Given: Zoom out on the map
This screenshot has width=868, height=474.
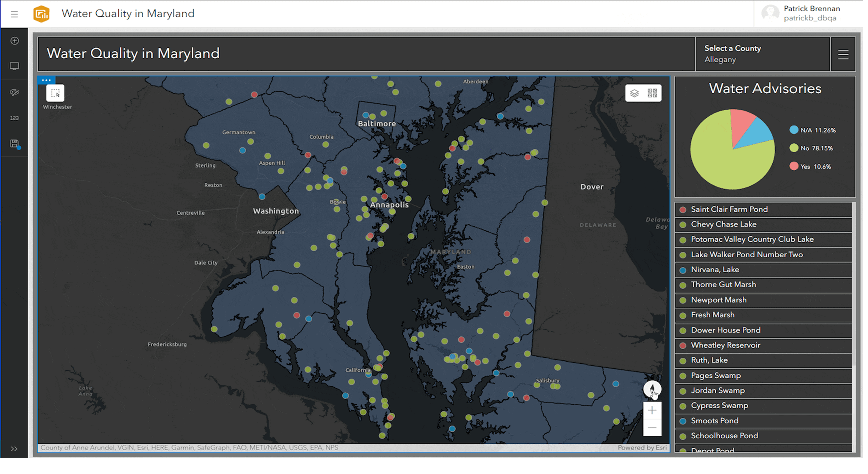Looking at the screenshot, I should tap(652, 428).
